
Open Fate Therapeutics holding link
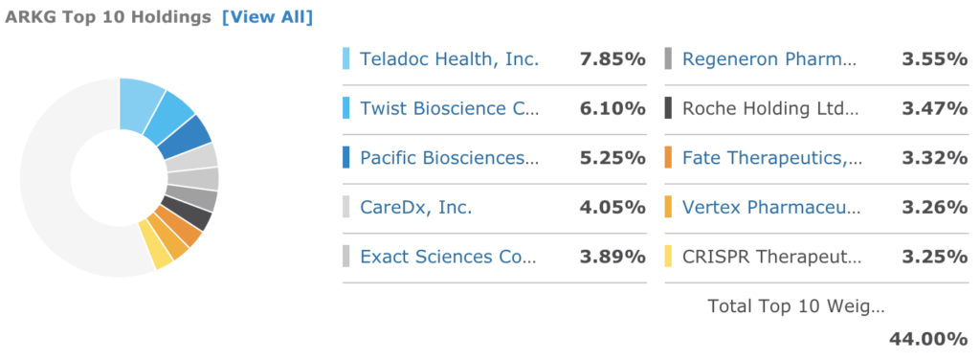click(x=772, y=158)
